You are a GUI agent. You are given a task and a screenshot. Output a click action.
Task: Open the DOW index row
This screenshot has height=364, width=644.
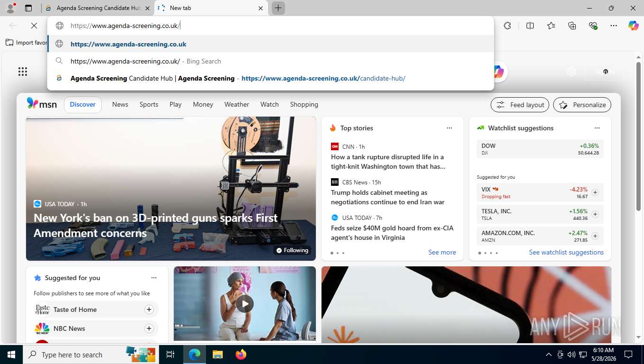[x=540, y=149]
